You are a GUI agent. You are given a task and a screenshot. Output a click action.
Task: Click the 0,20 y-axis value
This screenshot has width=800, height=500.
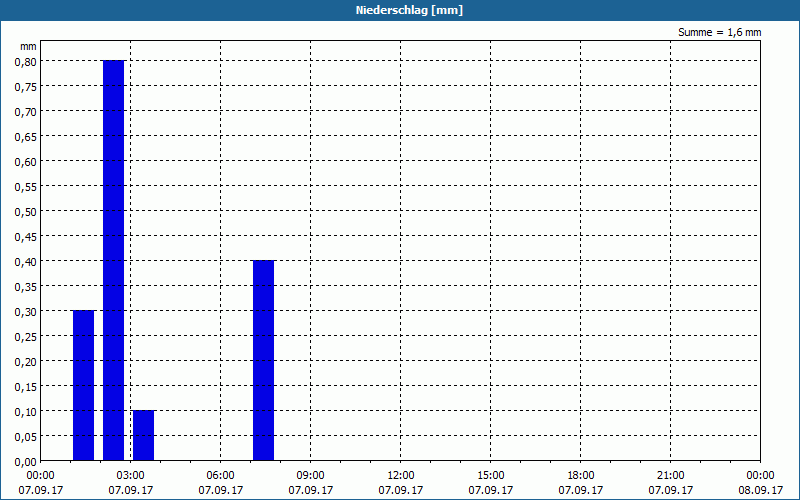(26, 361)
